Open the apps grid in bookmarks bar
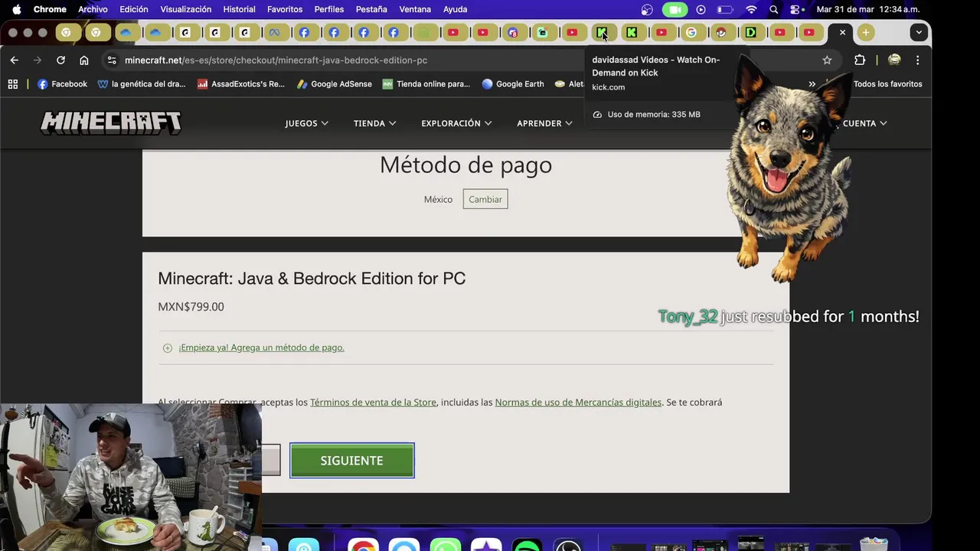 [13, 84]
